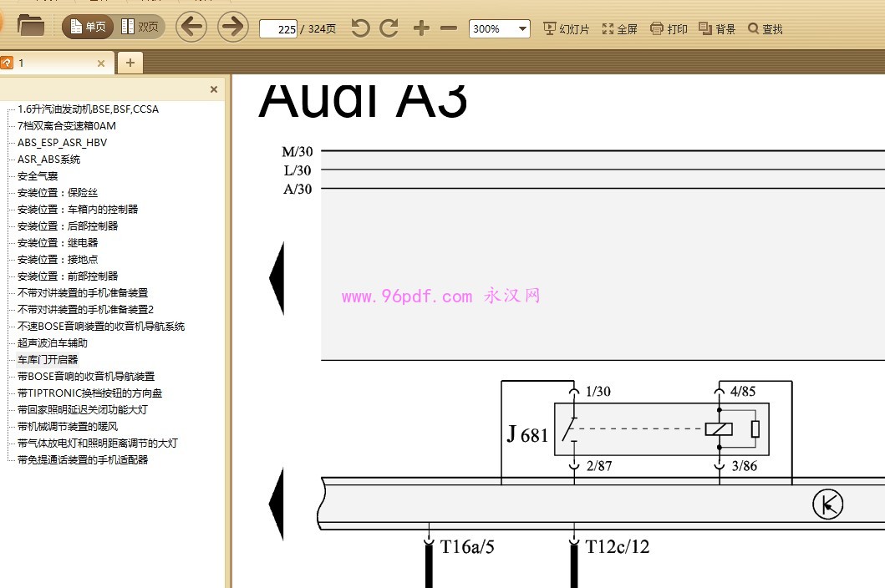Click the J 681 relay label
The width and height of the screenshot is (885, 588).
tap(527, 434)
